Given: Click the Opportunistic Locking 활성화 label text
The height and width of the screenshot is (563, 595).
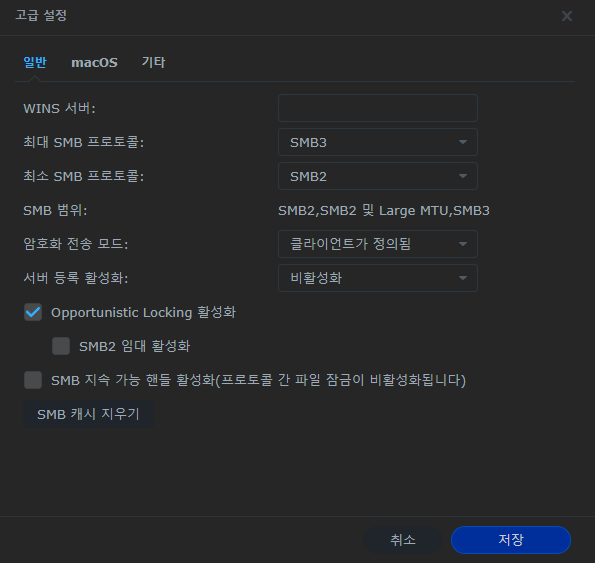Looking at the screenshot, I should coord(143,313).
